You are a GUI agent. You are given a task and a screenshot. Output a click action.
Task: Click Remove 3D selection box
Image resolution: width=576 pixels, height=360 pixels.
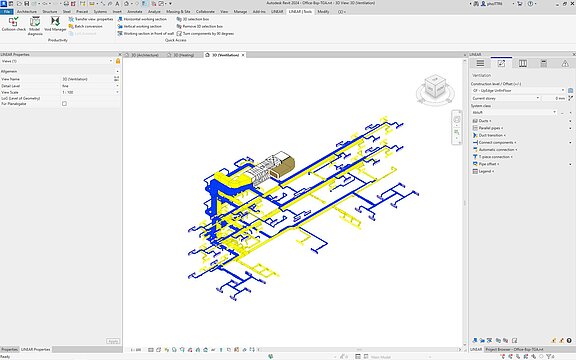click(x=199, y=26)
